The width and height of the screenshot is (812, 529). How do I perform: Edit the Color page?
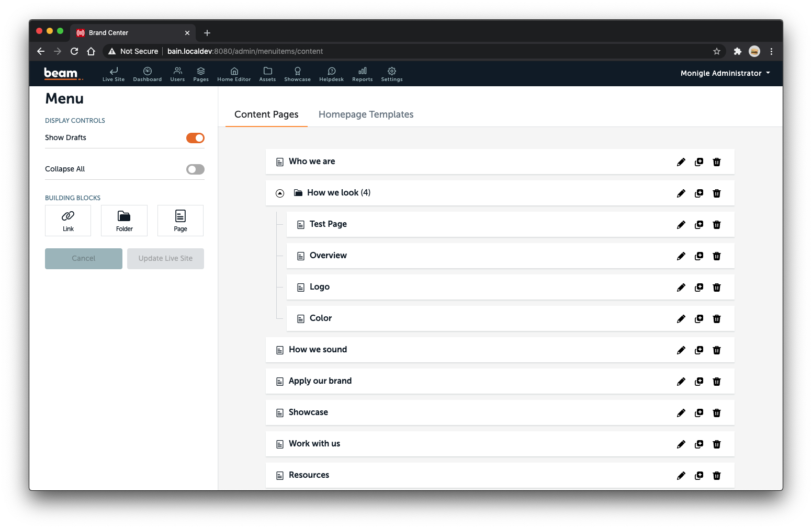[x=681, y=319]
